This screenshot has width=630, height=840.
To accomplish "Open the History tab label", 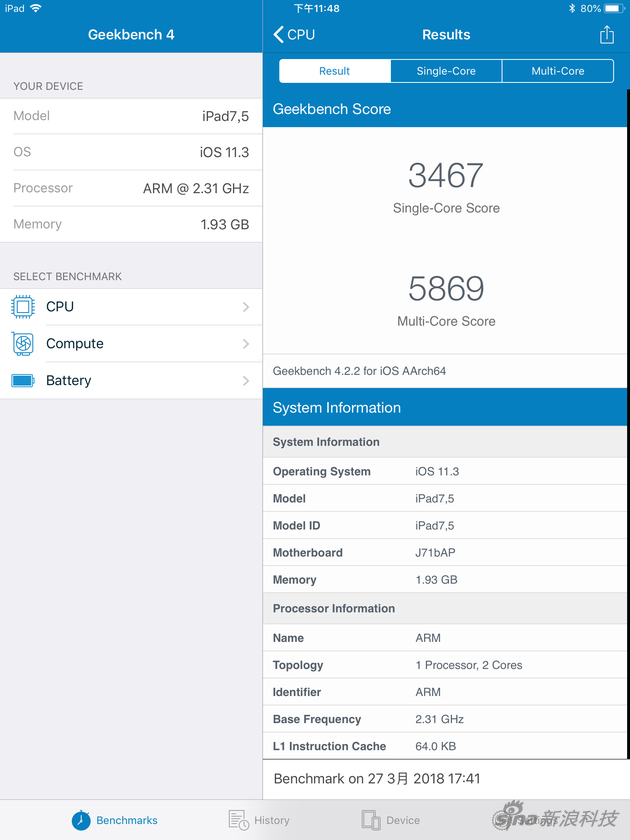I will click(272, 820).
